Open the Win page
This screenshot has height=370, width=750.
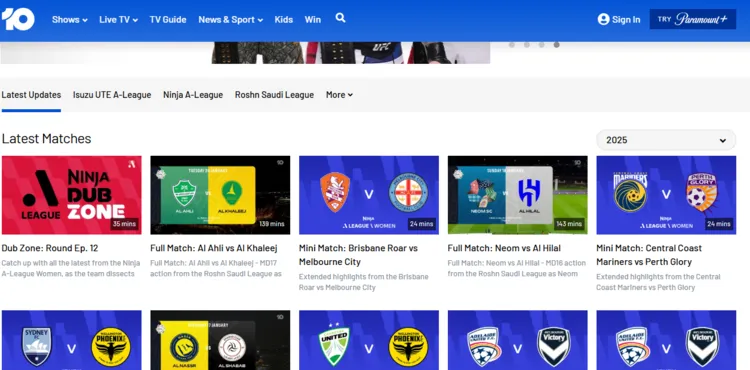pos(313,20)
